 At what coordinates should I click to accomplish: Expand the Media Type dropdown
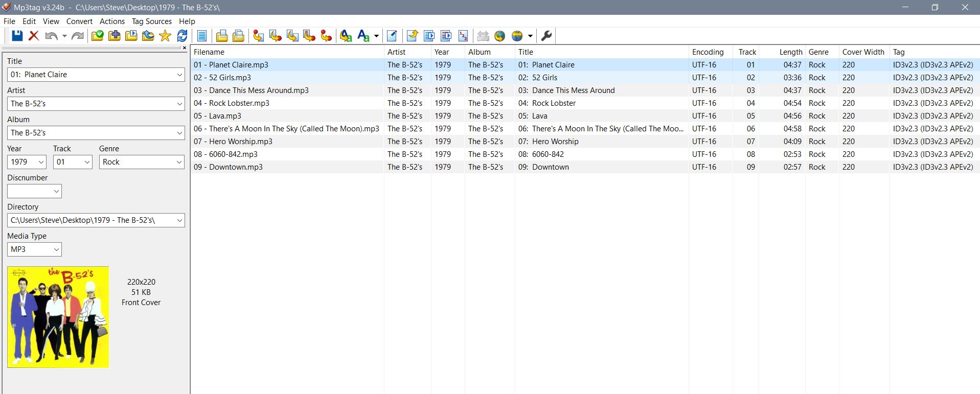pos(56,249)
